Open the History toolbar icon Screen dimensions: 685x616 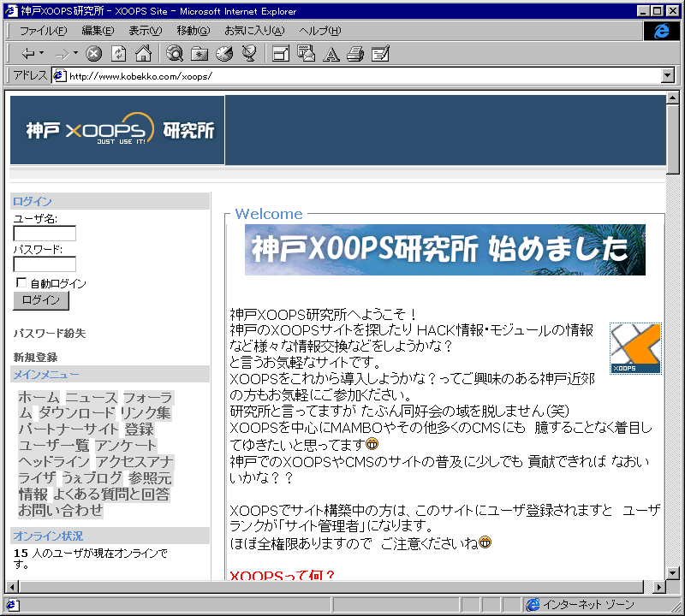click(x=224, y=54)
